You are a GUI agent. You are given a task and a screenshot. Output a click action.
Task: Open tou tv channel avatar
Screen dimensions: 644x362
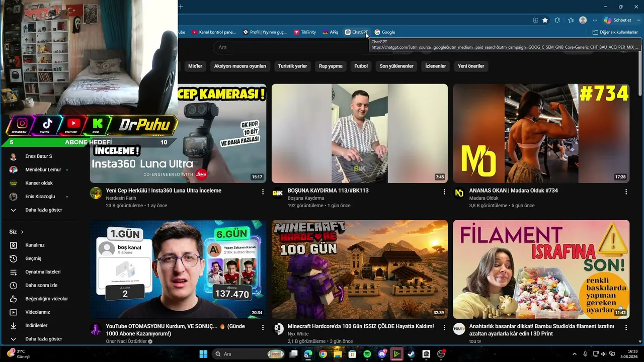pyautogui.click(x=459, y=329)
